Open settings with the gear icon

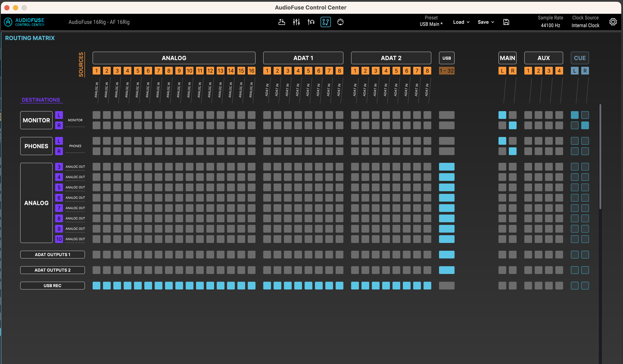[x=613, y=22]
